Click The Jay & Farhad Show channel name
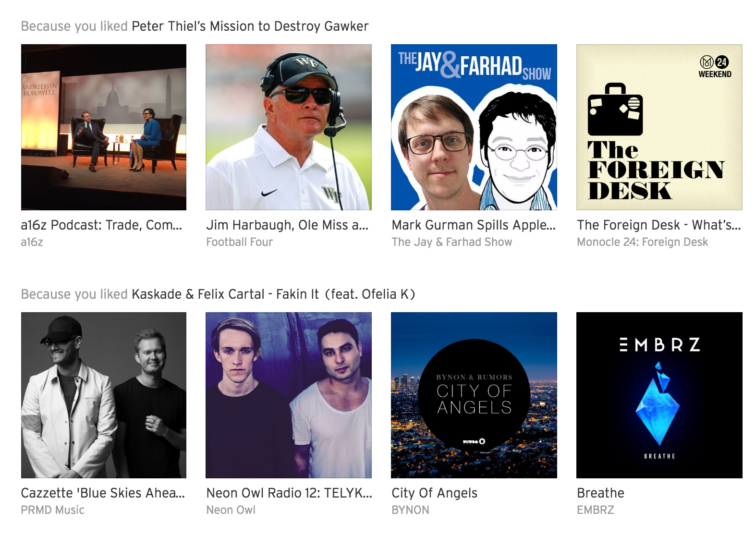The width and height of the screenshot is (756, 535). tap(452, 242)
